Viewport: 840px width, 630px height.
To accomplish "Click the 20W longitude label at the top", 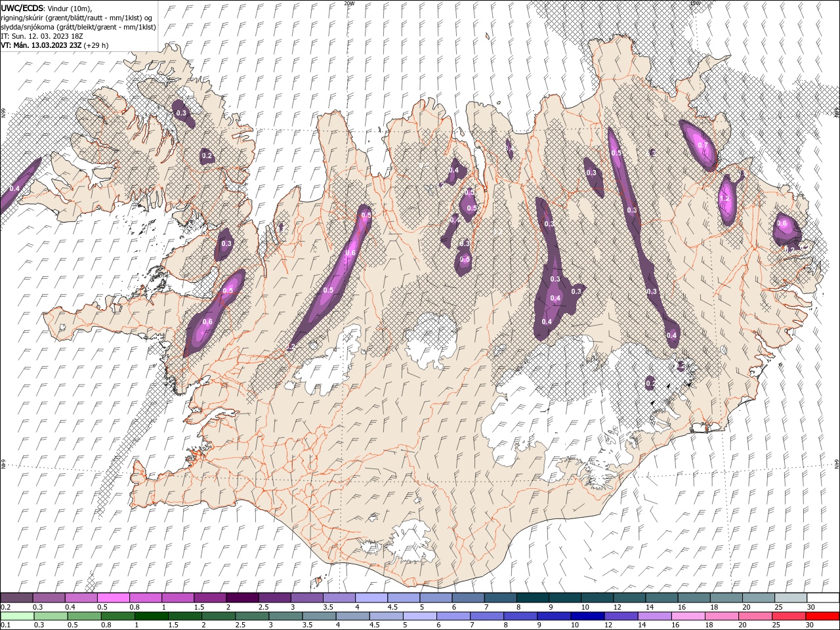I will (x=349, y=3).
